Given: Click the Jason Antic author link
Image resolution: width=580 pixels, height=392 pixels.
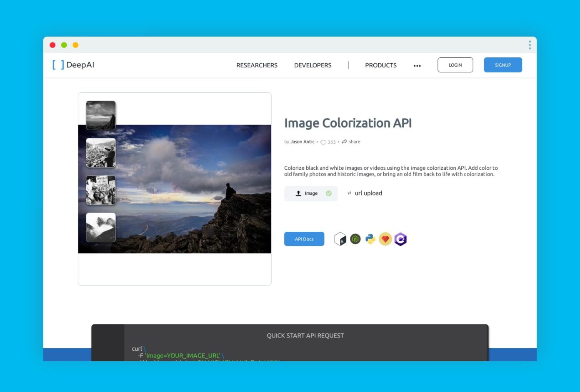Looking at the screenshot, I should click(x=302, y=141).
